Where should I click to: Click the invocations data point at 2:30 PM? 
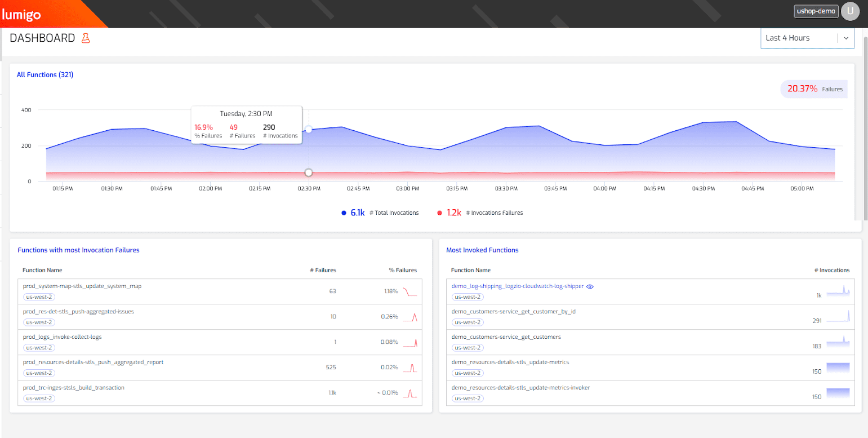click(309, 130)
